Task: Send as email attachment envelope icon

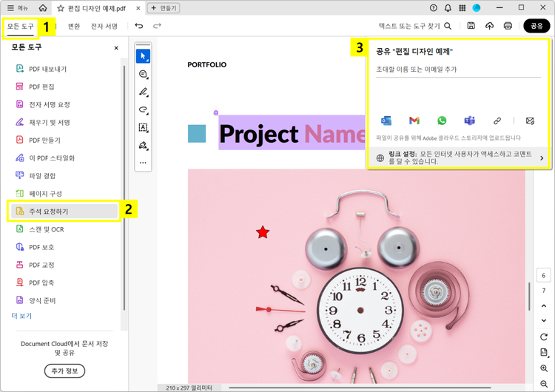Action: point(530,121)
